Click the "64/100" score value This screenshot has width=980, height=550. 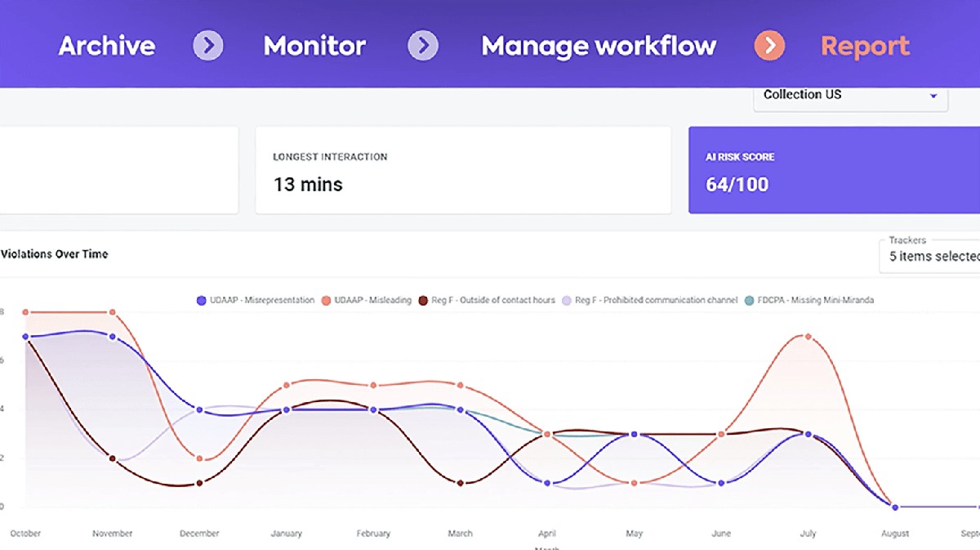tap(737, 185)
